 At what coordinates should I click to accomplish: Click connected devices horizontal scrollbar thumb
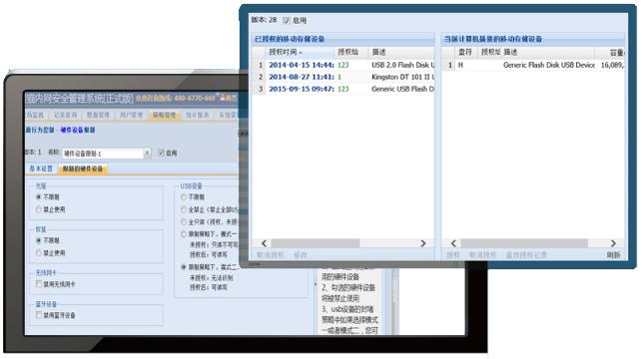(x=524, y=243)
